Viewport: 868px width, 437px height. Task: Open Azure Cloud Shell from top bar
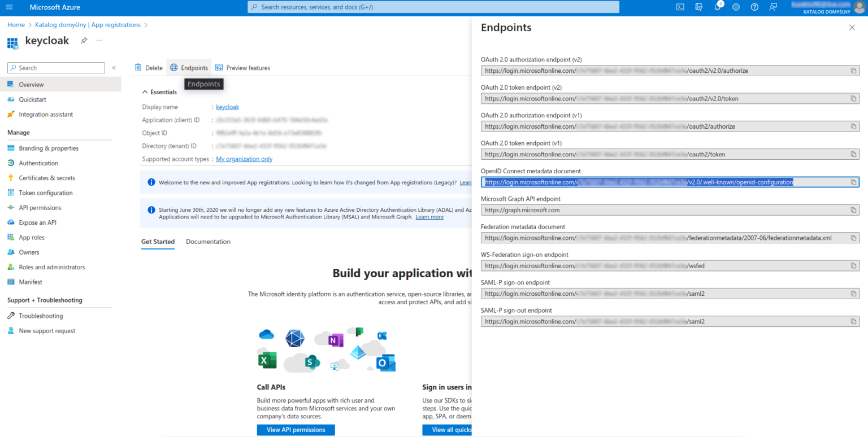680,7
